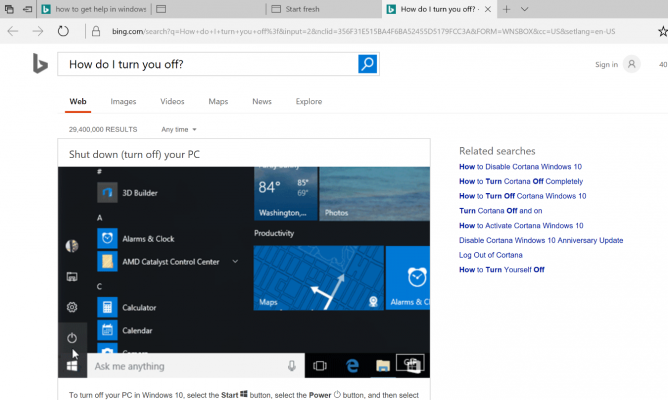Click the Settings gear icon
Image resolution: width=668 pixels, height=400 pixels.
pos(72,307)
